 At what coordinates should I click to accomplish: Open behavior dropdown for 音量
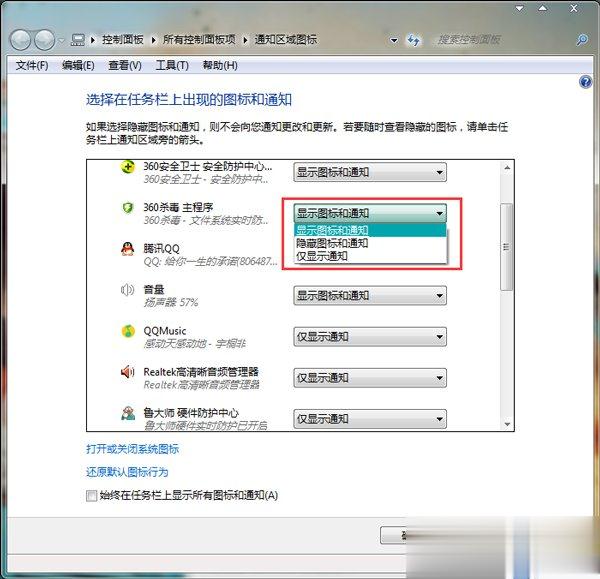370,295
